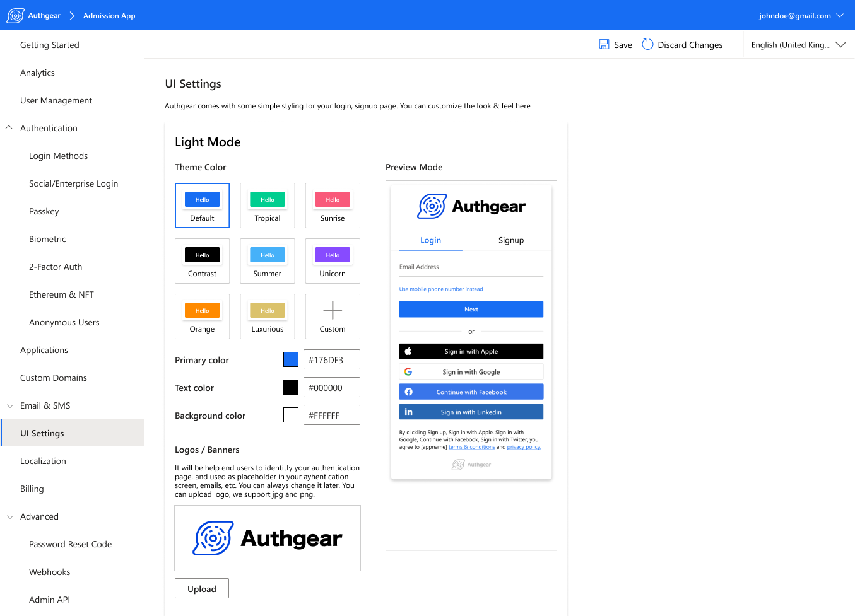Expand the Email & SMS section
Viewport: 855px width, 616px height.
click(9, 405)
